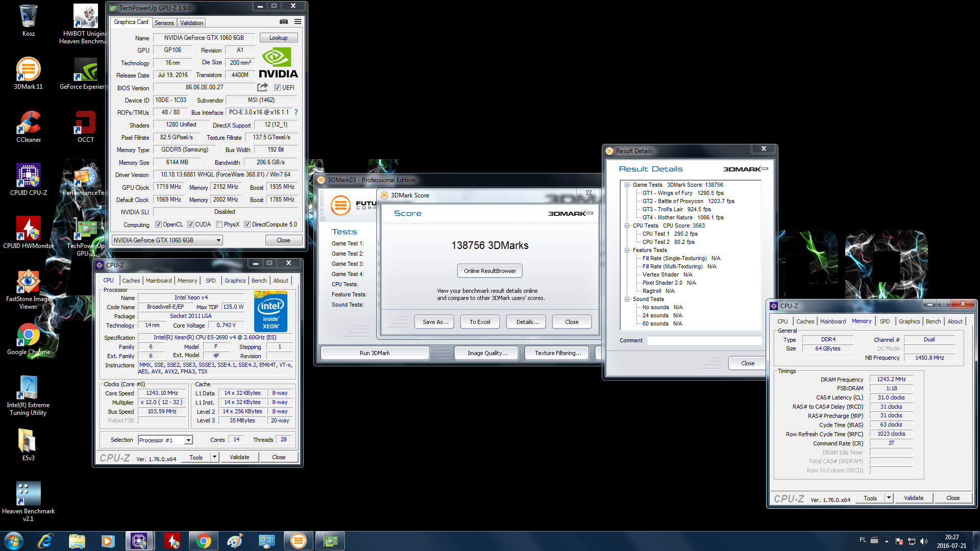
Task: Switch to 3DMark via orange taskbar icon
Action: pos(298,541)
